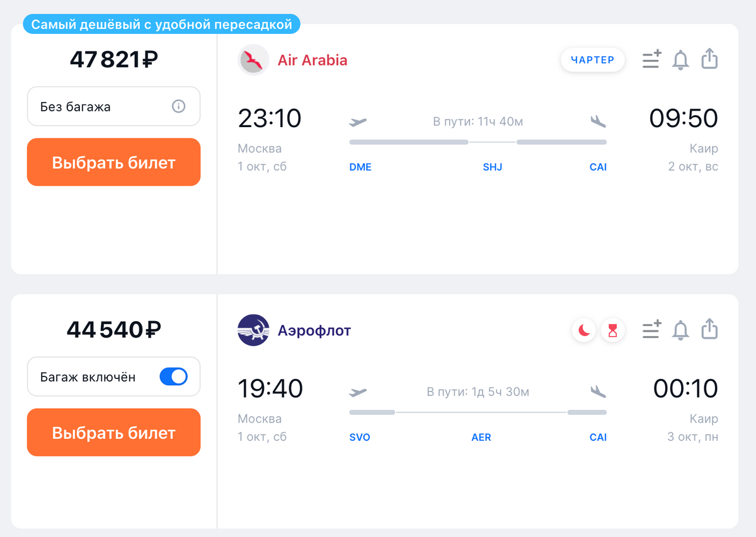Add Аэрофлот flight to comparison list
Screen dimensions: 756x537
pyautogui.click(x=651, y=329)
